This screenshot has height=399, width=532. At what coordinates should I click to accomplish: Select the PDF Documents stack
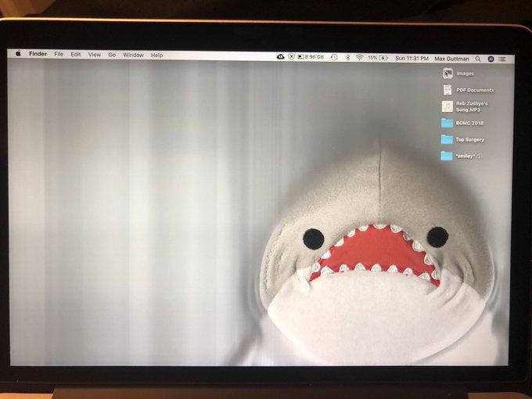click(447, 90)
